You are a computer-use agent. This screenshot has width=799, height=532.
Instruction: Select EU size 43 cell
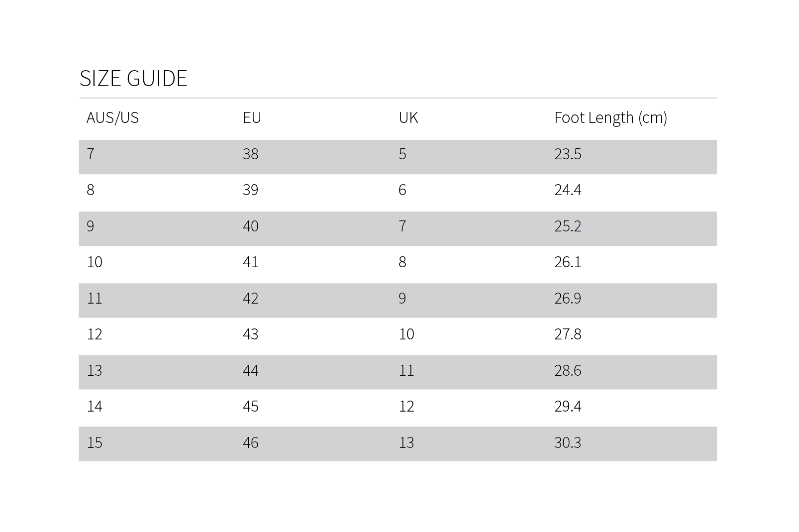(250, 334)
